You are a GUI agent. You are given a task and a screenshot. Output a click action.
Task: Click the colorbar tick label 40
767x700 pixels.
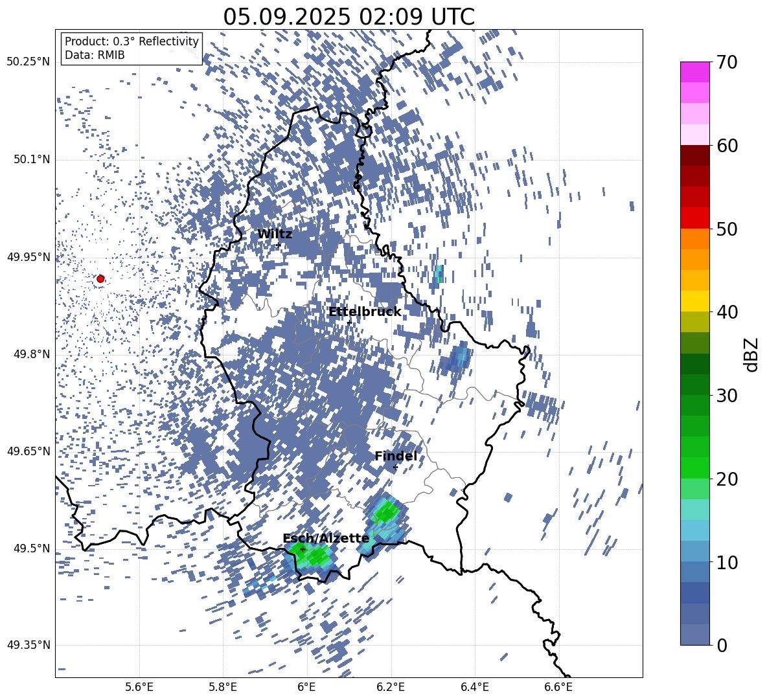[726, 312]
